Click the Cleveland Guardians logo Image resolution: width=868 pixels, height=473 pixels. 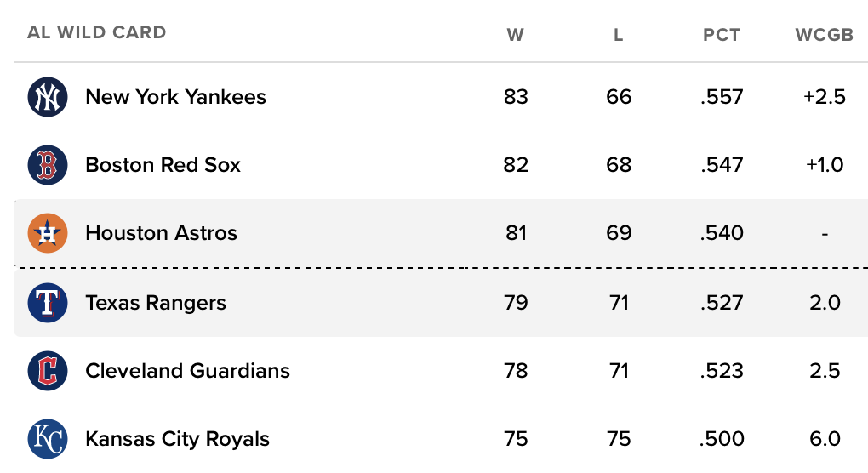pyautogui.click(x=47, y=371)
